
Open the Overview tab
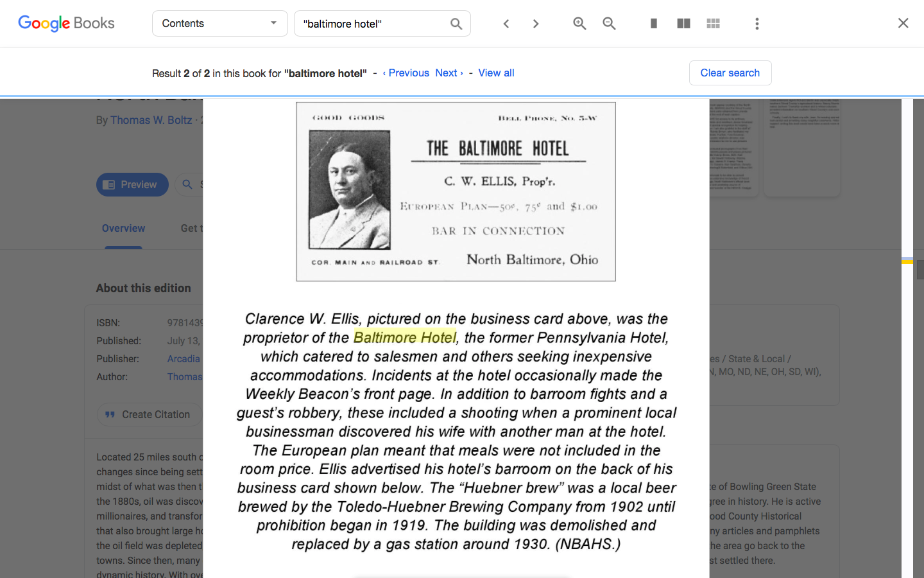tap(123, 228)
